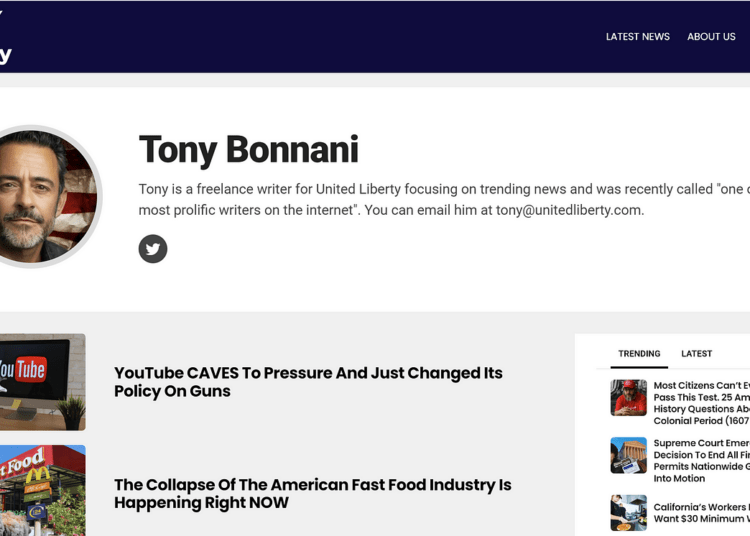Click the red cap man trending thumbnail
The image size is (750, 536).
click(629, 398)
